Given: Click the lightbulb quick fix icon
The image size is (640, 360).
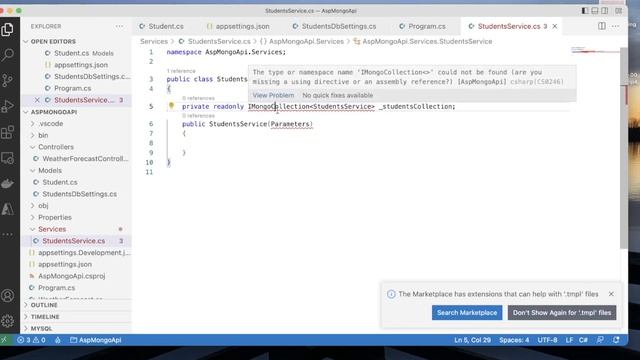Looking at the screenshot, I should pyautogui.click(x=171, y=106).
